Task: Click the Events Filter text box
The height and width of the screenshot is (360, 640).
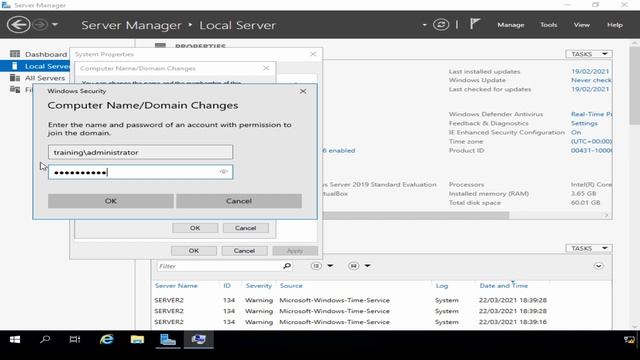Action: (220, 266)
